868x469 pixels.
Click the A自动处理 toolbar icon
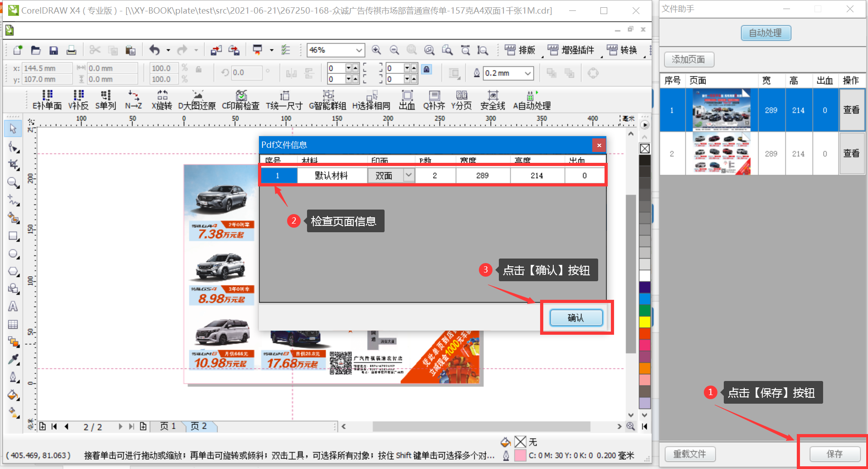click(532, 100)
